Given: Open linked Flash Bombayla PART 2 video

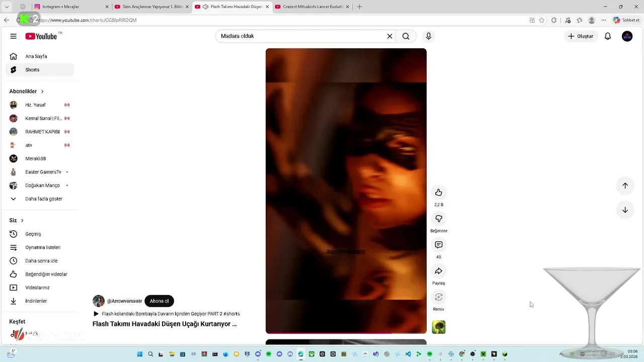Looking at the screenshot, I should 167,314.
